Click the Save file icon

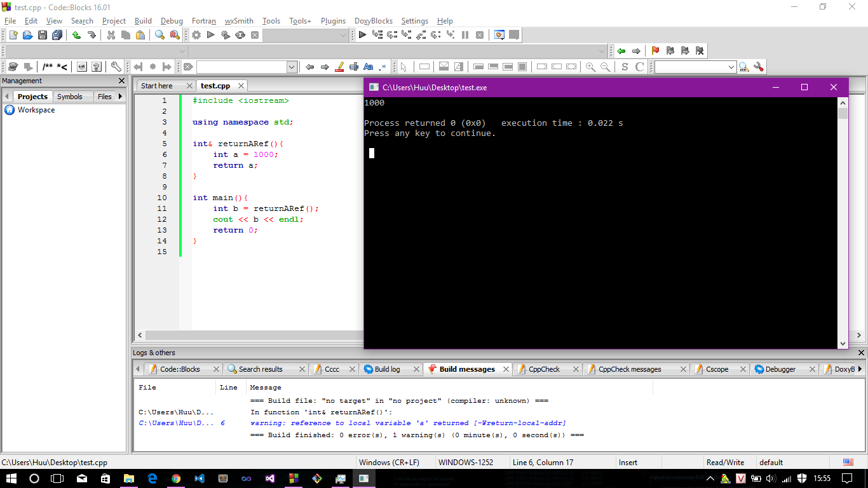[x=43, y=36]
